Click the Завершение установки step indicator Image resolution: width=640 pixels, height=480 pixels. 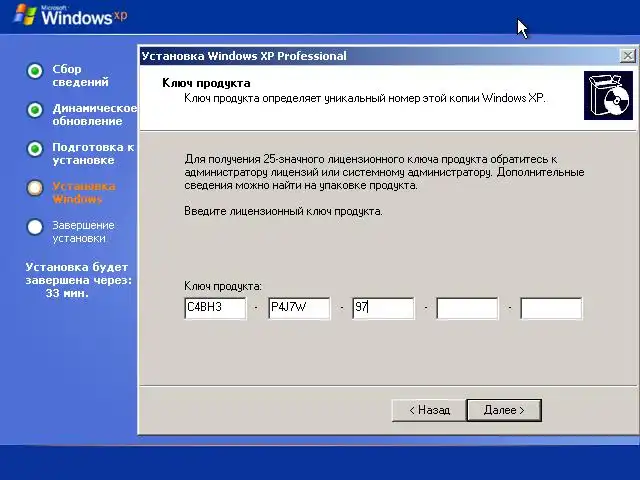[35, 227]
